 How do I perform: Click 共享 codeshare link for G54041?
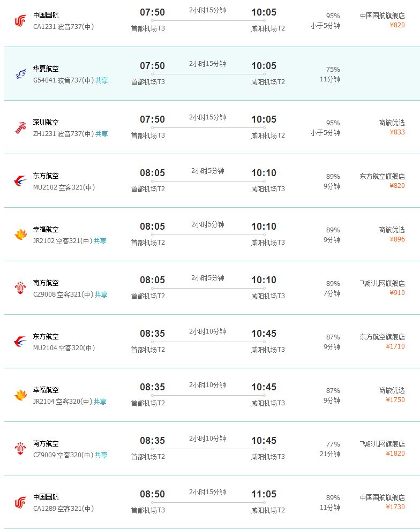[x=102, y=80]
